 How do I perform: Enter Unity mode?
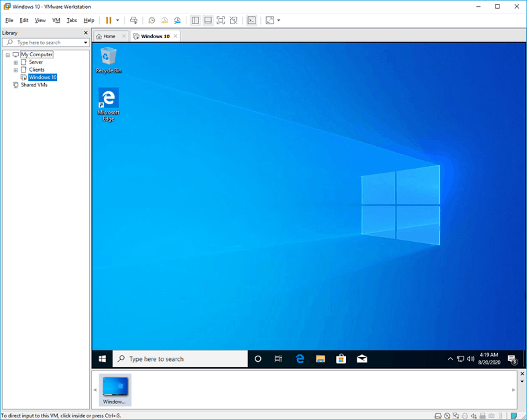(233, 21)
